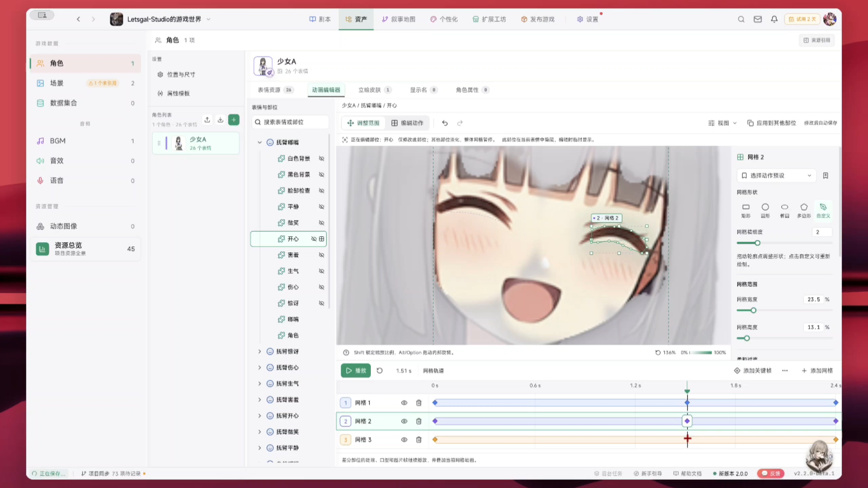Switch to the 表情资源 tab
This screenshot has height=488, width=868.
tap(275, 90)
